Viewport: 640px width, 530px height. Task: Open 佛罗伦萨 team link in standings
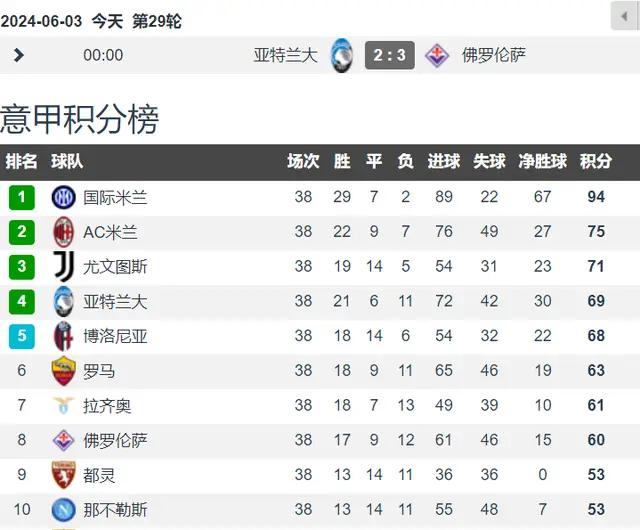(115, 440)
